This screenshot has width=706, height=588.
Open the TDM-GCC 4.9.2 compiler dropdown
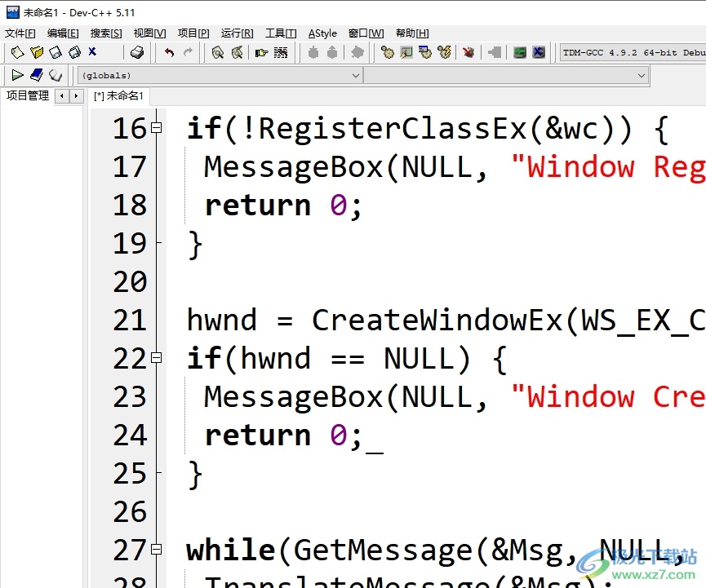coord(633,53)
